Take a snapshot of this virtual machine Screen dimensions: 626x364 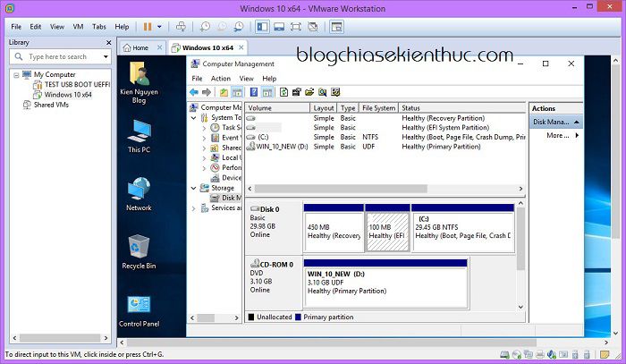205,27
